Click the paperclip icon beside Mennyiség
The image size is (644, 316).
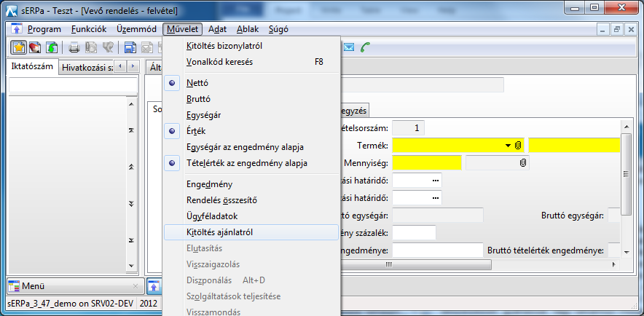523,163
